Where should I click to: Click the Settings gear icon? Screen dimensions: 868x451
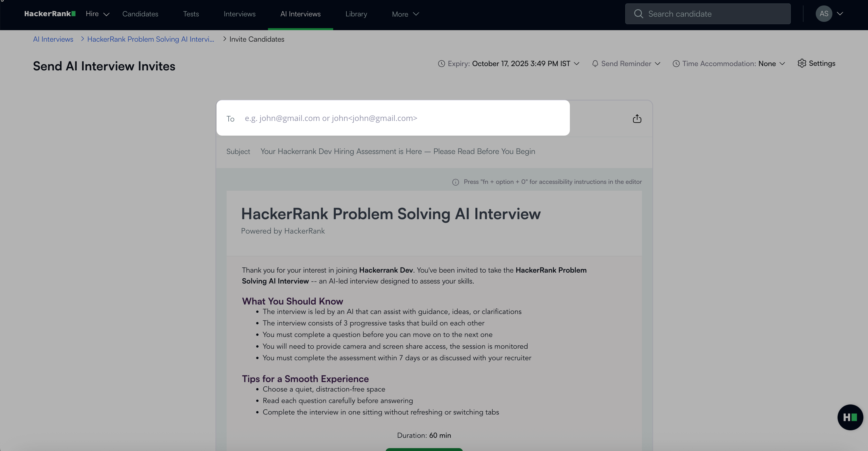coord(802,63)
